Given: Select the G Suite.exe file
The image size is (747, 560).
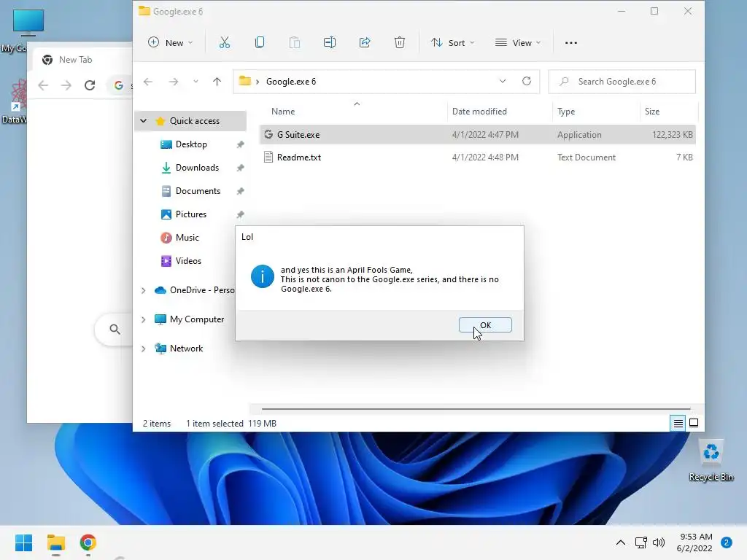Looking at the screenshot, I should tap(477, 135).
